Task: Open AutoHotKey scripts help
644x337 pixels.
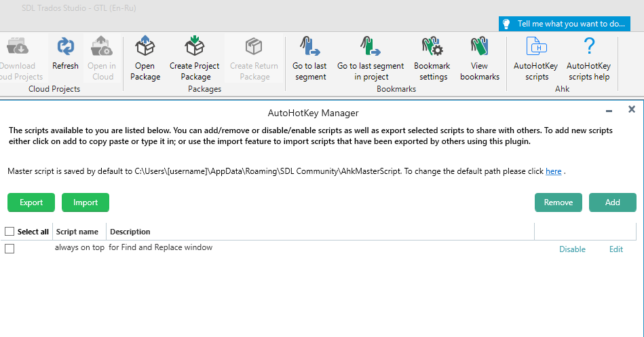Action: (x=588, y=58)
